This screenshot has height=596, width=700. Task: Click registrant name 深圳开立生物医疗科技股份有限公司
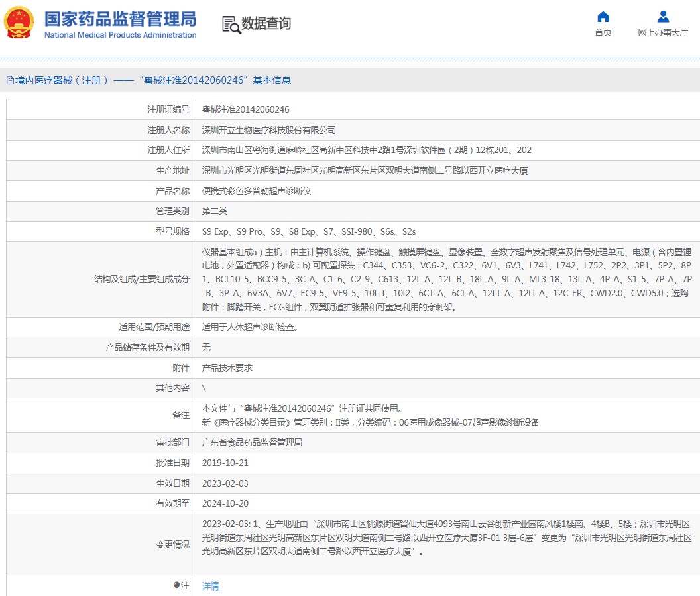(268, 130)
